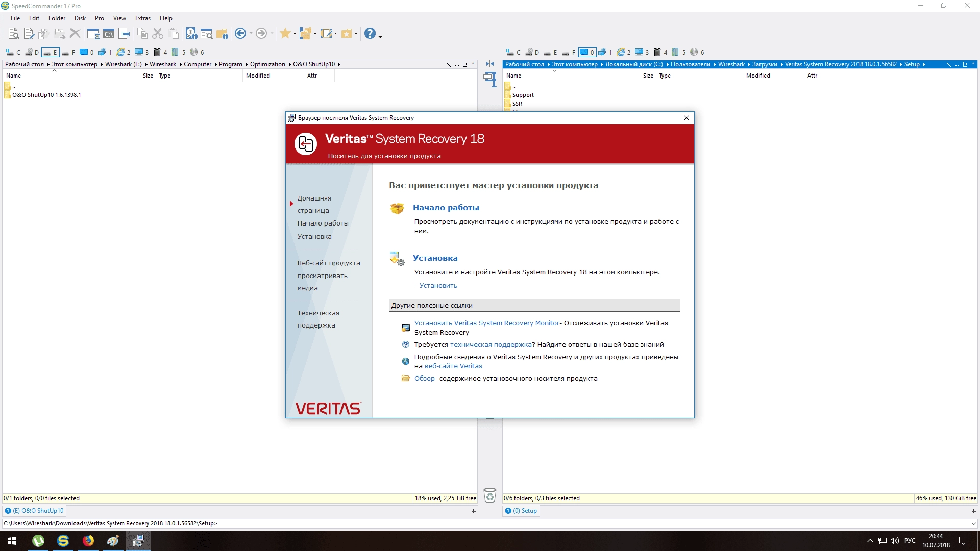The width and height of the screenshot is (980, 551).
Task: Click the View file toolbar icon (page with magnifier)
Action: click(14, 34)
